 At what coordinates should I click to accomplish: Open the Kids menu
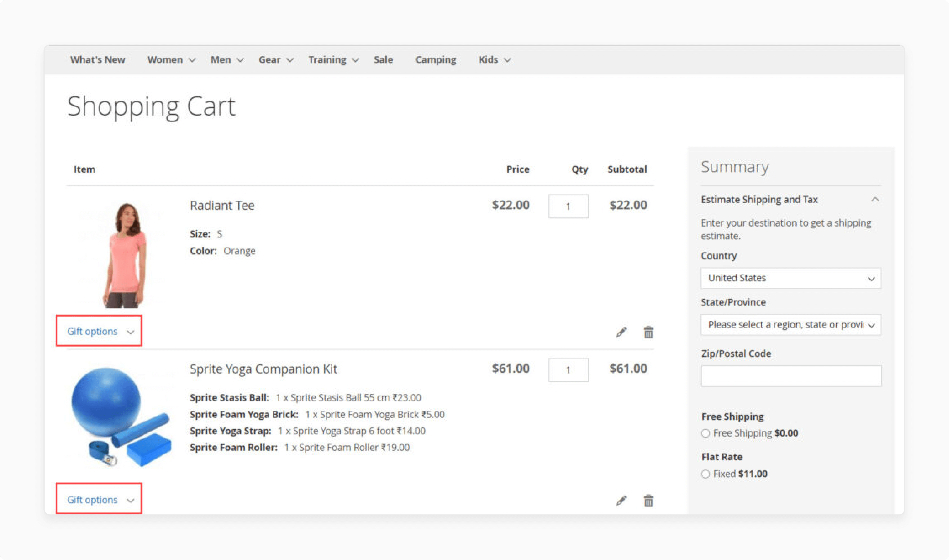point(495,60)
